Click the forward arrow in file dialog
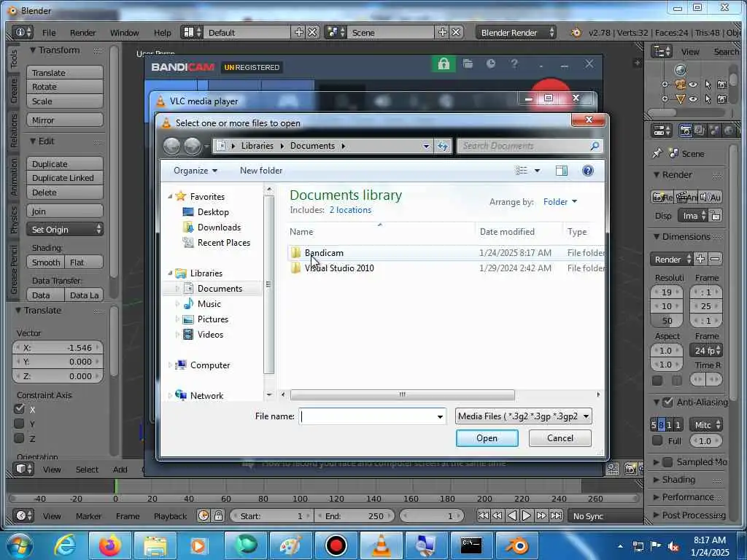The width and height of the screenshot is (747, 560). point(193,146)
